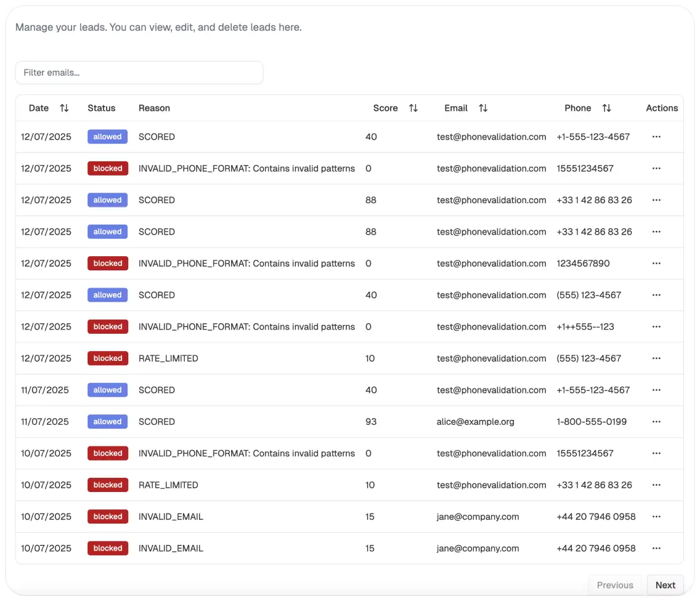Click blocked badge in 12/07/2025 RATE_LIMITED row
700x601 pixels.
click(x=108, y=358)
